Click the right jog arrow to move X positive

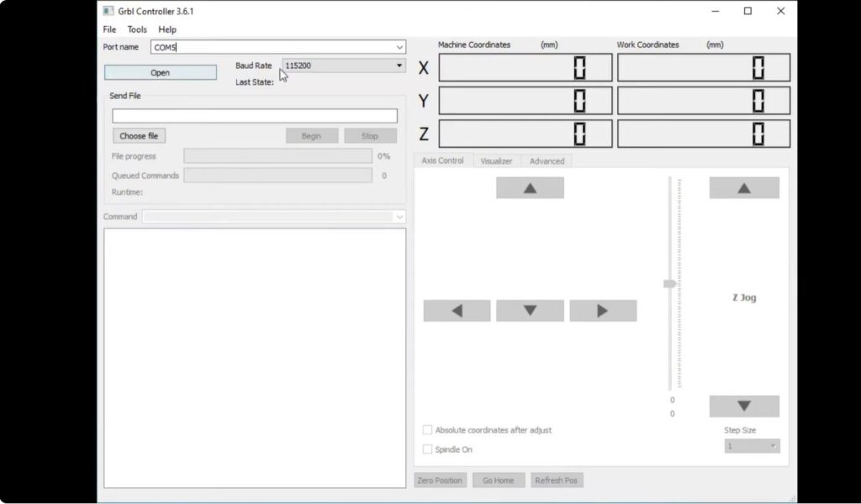(603, 310)
